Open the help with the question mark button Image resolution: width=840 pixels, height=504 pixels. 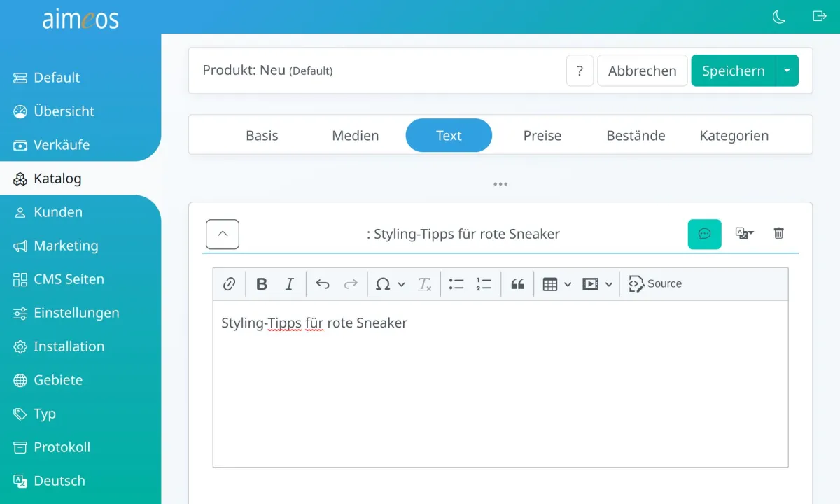[x=580, y=70]
